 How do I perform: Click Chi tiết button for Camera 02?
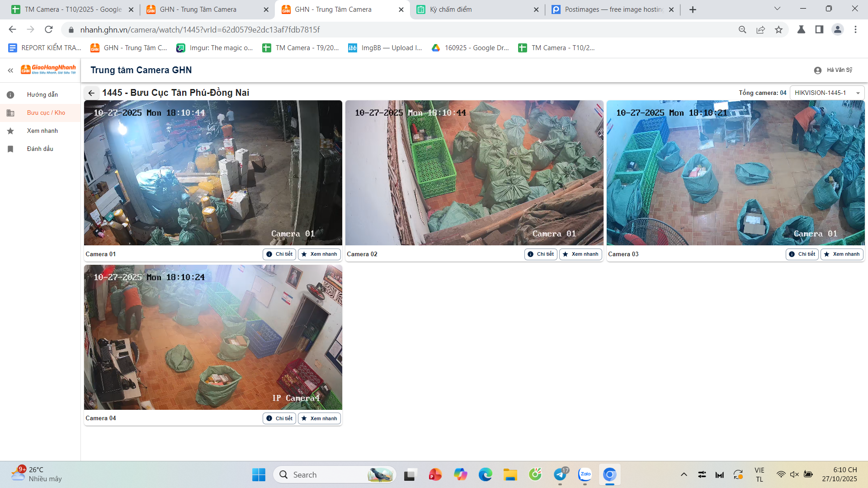[x=541, y=254]
